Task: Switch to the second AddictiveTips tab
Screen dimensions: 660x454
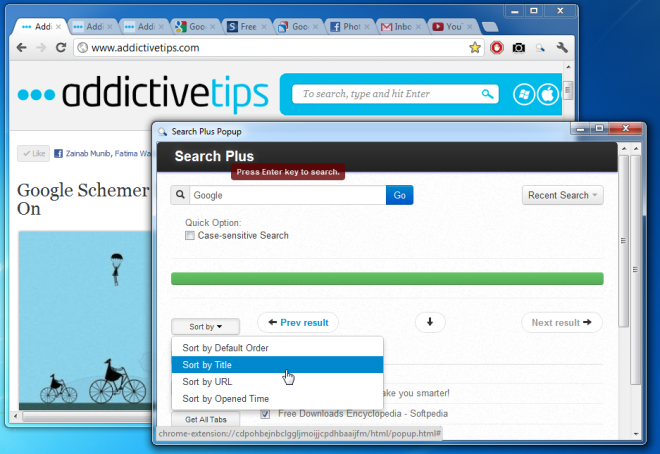Action: tap(92, 27)
